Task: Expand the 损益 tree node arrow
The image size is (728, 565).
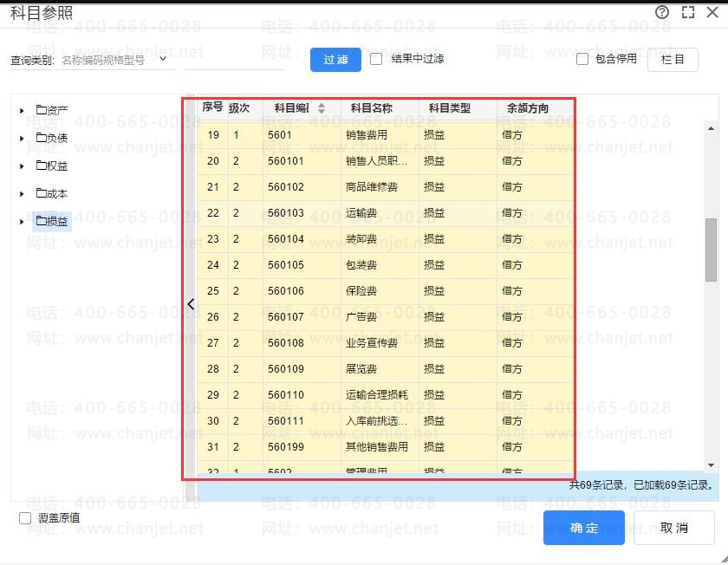Action: pyautogui.click(x=22, y=222)
